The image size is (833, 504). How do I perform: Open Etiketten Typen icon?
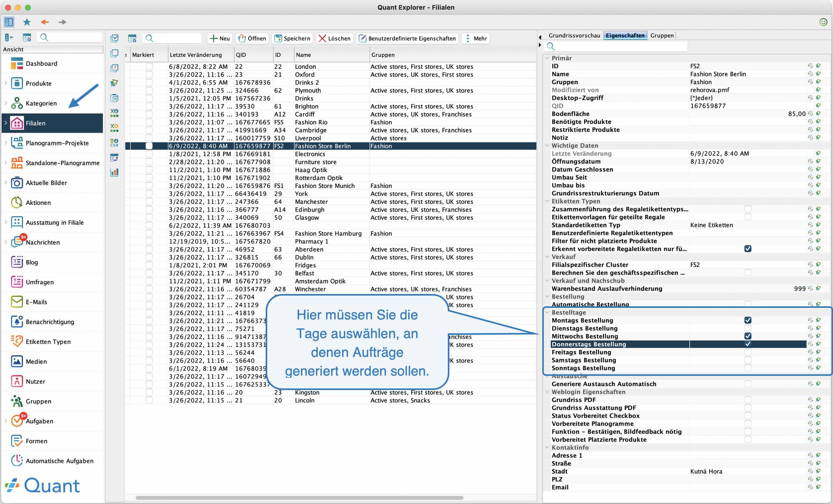(x=17, y=341)
